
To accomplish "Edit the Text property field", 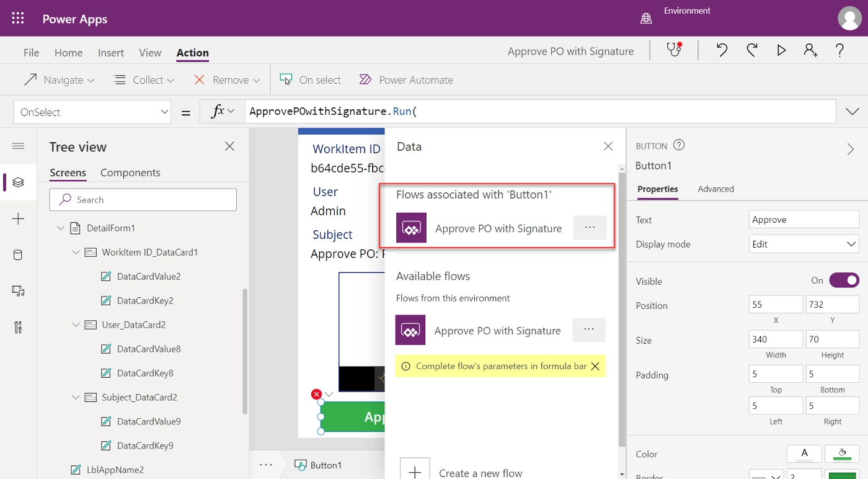I will click(804, 220).
